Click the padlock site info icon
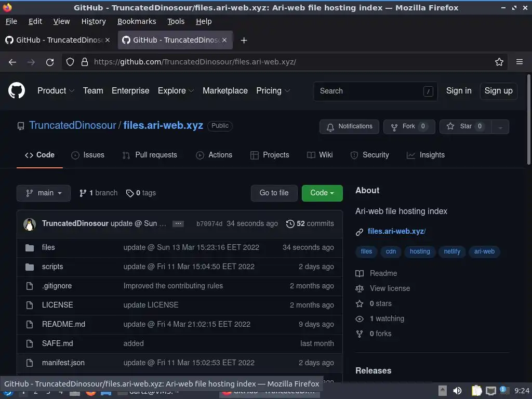Viewport: 532px width, 399px height. (85, 62)
